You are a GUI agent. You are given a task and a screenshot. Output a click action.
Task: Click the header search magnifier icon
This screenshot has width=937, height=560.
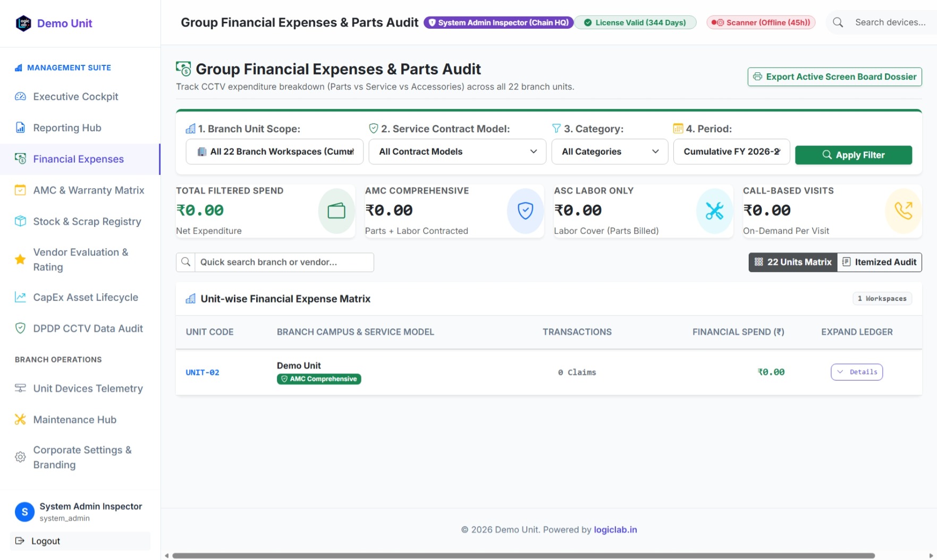pos(838,22)
